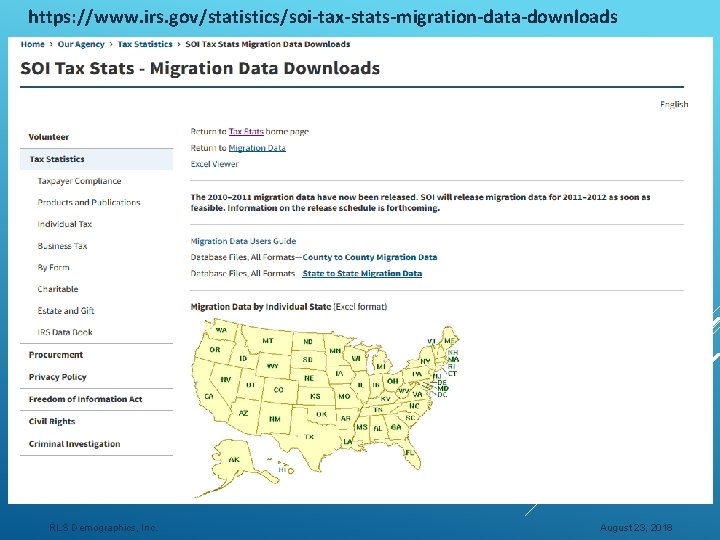This screenshot has width=720, height=540.
Task: Open Estate and Gift sidebar entry
Action: [x=66, y=310]
